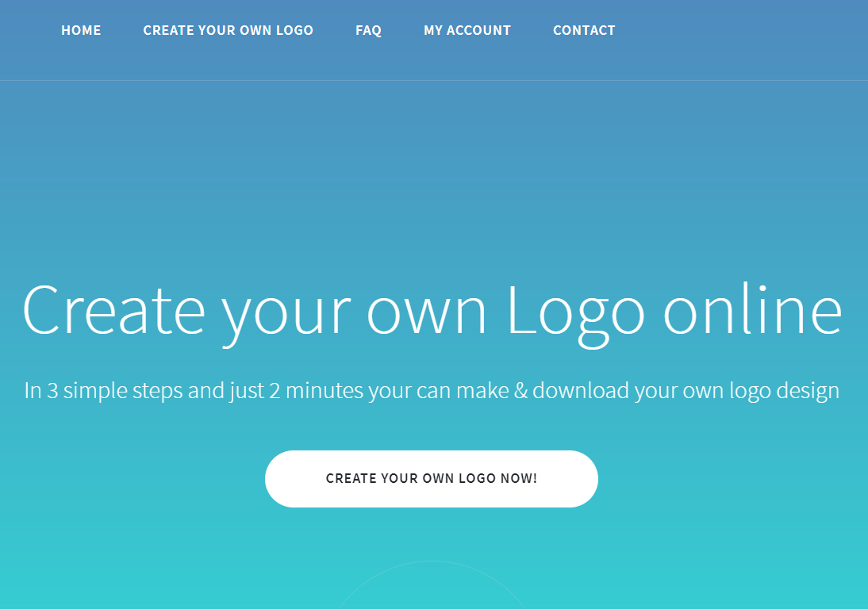Click the word 'download' in the subtitle

click(581, 390)
